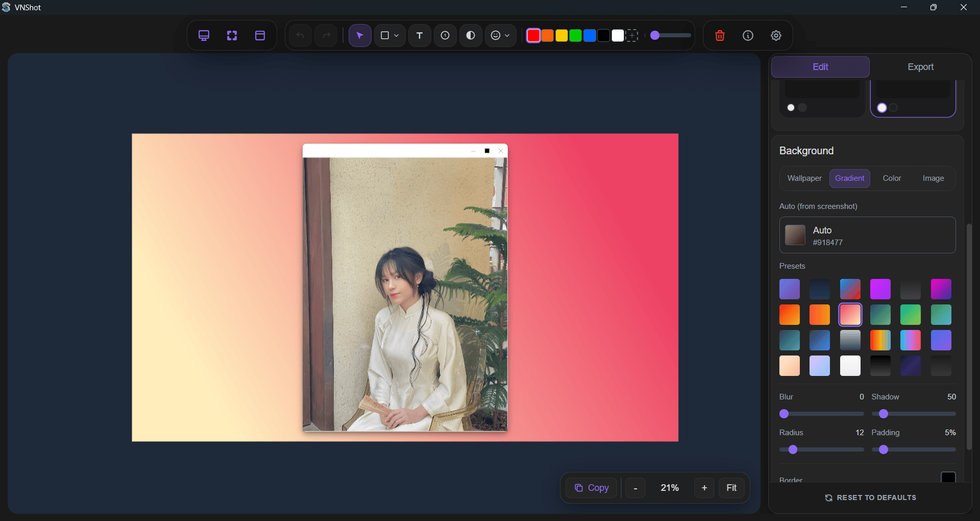The image size is (980, 521).
Task: Pick the blue annotation color swatch
Action: pyautogui.click(x=590, y=35)
